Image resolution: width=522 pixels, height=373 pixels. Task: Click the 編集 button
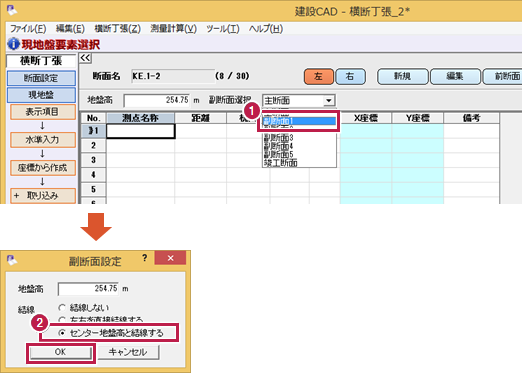pyautogui.click(x=455, y=77)
